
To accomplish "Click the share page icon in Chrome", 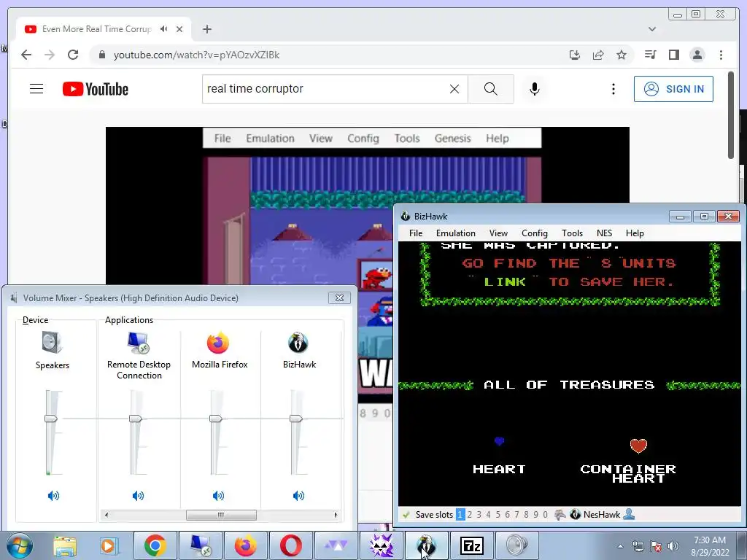I will click(x=598, y=55).
